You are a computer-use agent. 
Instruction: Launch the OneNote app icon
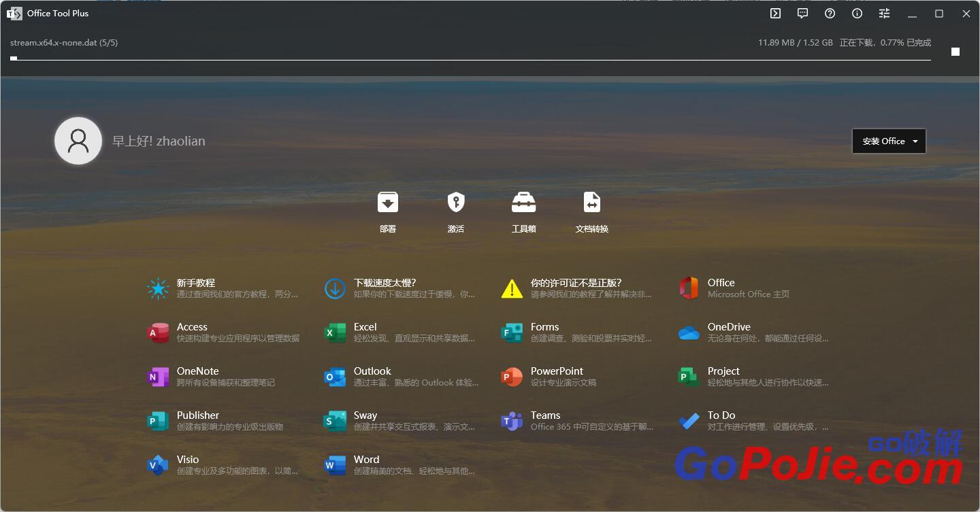pos(158,377)
